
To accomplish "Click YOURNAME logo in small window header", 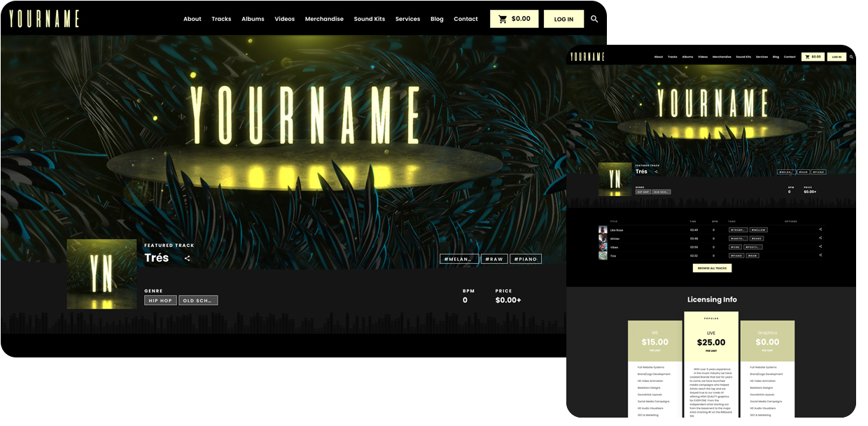I will pos(587,57).
